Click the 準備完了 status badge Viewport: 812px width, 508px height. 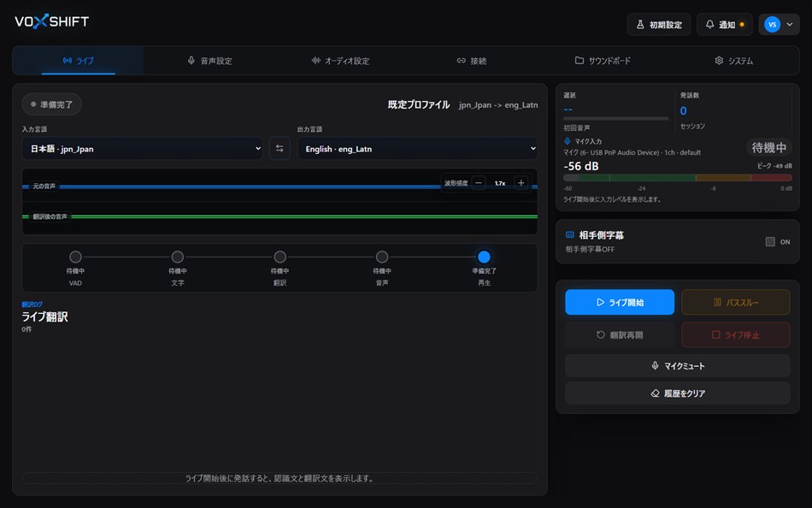click(x=52, y=104)
